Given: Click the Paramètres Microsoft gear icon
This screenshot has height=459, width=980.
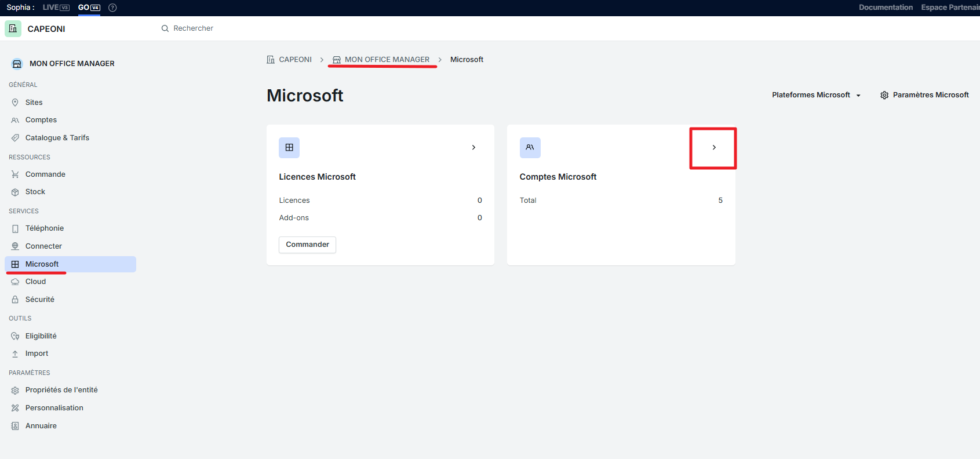Looking at the screenshot, I should (884, 95).
